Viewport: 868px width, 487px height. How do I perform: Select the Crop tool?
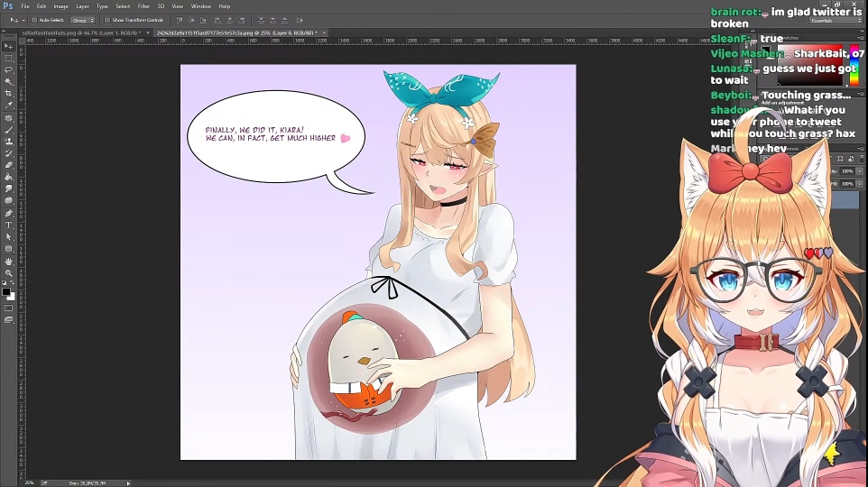[8, 94]
